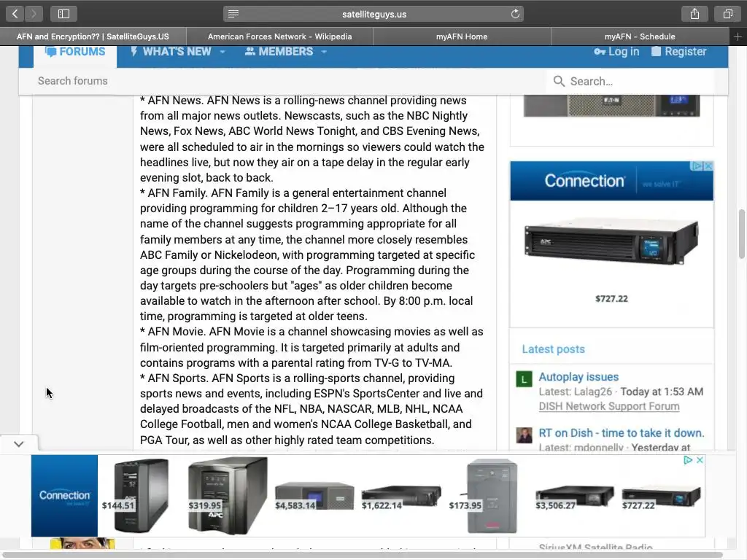Select the $3,506.27 rack UPS product
Image resolution: width=747 pixels, height=560 pixels.
(575, 497)
